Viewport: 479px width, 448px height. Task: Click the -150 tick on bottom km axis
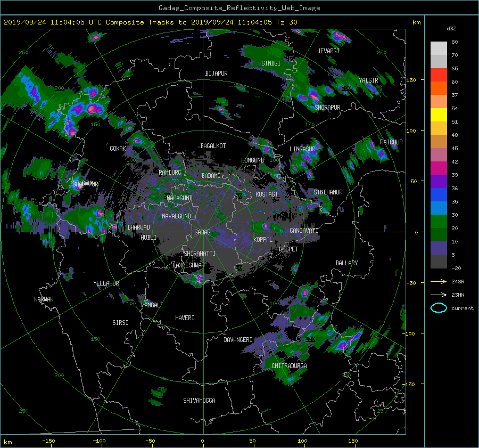(x=48, y=441)
